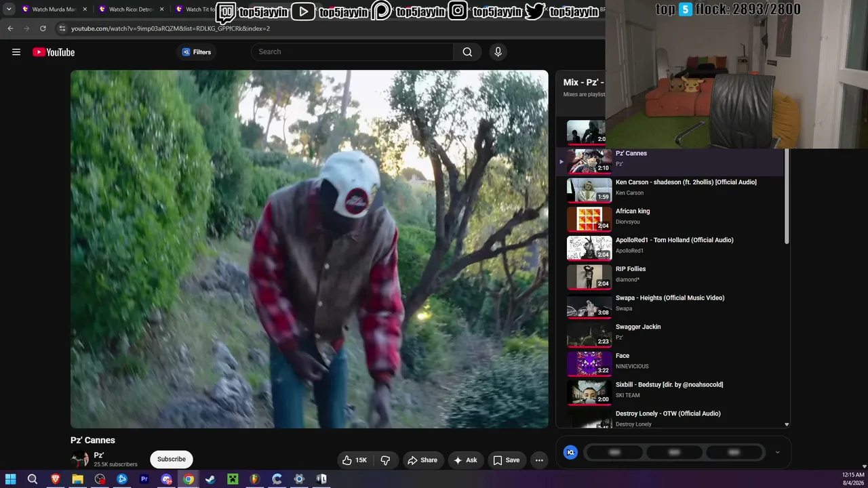Screen dimensions: 868x488
Task: Expand the IQ panel chevron
Action: pyautogui.click(x=777, y=452)
